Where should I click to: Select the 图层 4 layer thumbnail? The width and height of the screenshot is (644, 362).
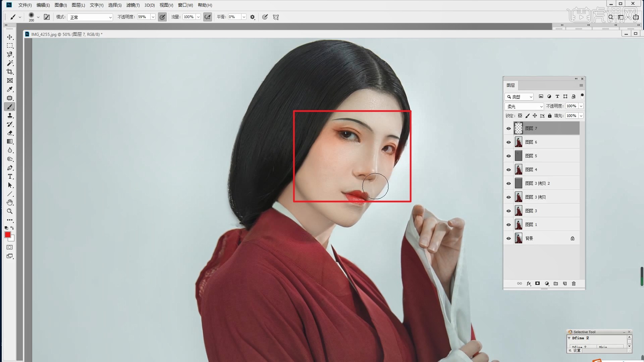[519, 170]
